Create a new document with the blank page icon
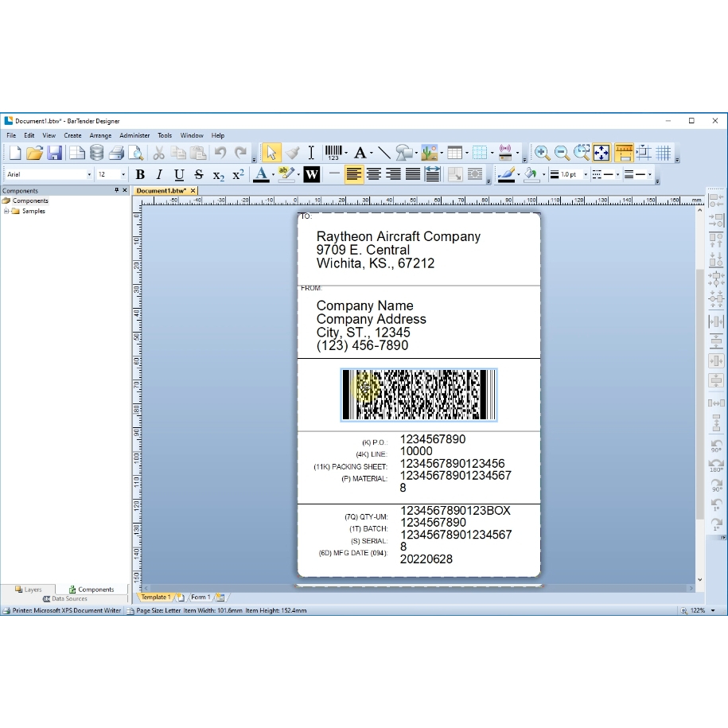Viewport: 728px width, 728px height. coord(15,153)
